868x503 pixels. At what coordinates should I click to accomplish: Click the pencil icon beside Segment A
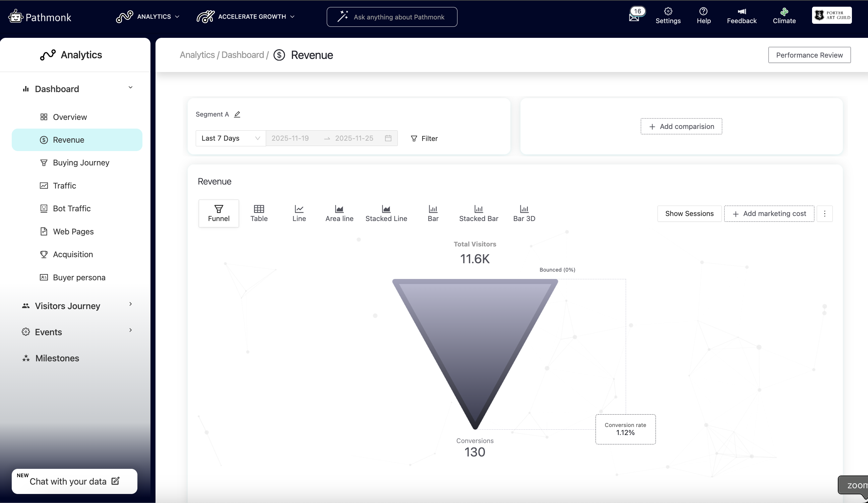[x=237, y=114]
